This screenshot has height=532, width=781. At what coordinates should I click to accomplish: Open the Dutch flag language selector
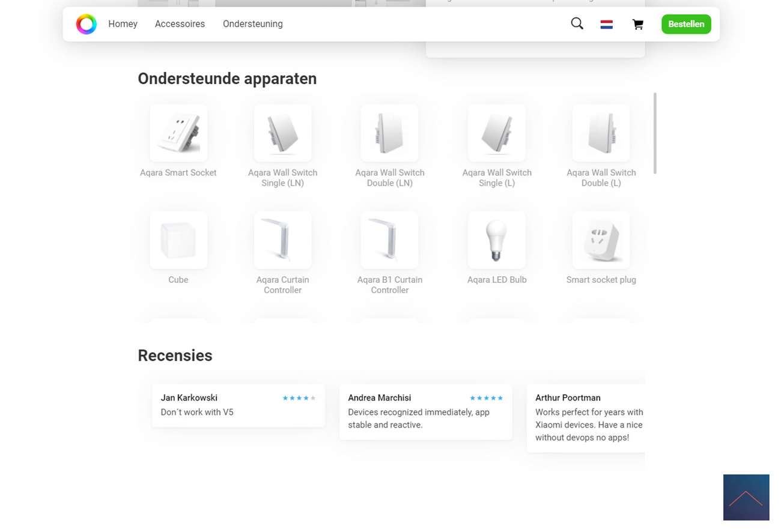[606, 24]
